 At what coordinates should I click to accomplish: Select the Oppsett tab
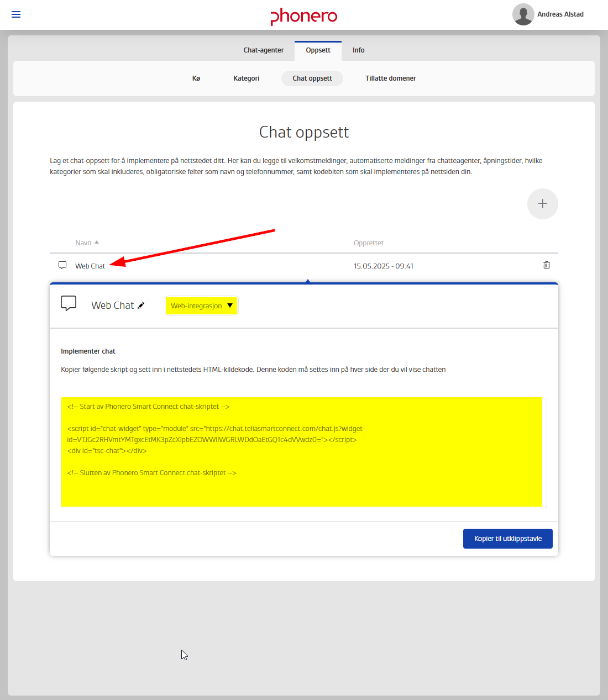[318, 50]
